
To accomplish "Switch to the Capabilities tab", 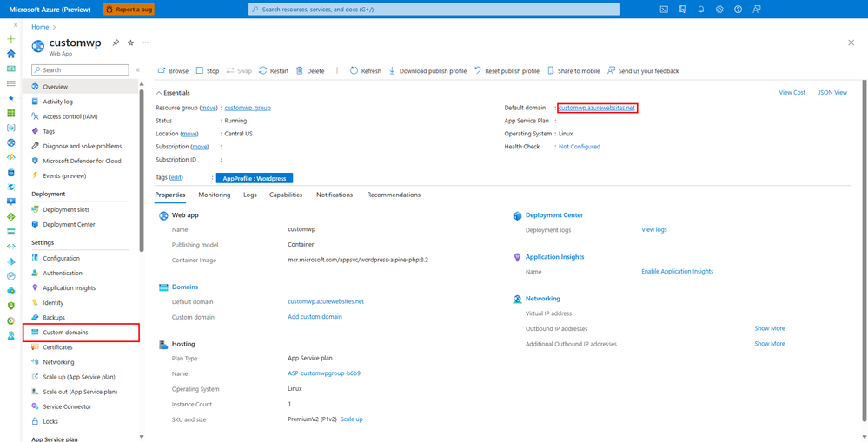I will 286,195.
